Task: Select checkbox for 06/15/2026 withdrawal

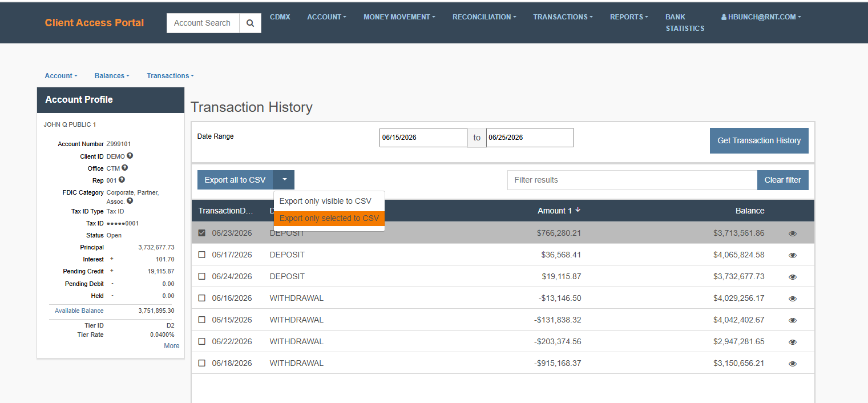Action: tap(202, 320)
